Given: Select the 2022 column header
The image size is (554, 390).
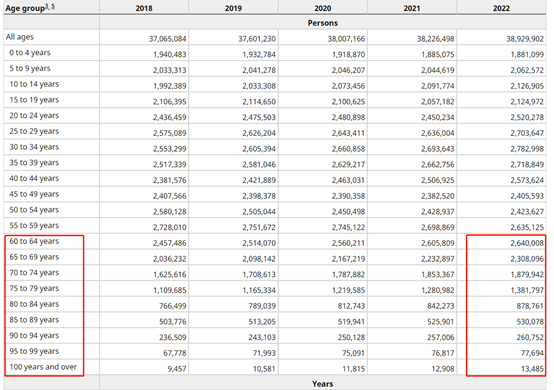Looking at the screenshot, I should (x=501, y=8).
